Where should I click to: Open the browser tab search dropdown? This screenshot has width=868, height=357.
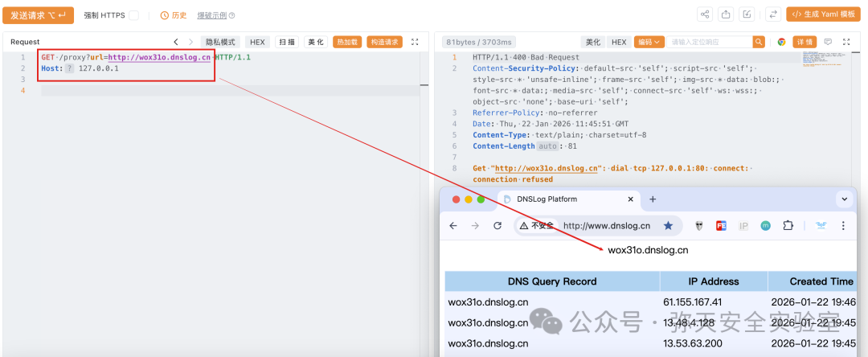[x=844, y=199]
